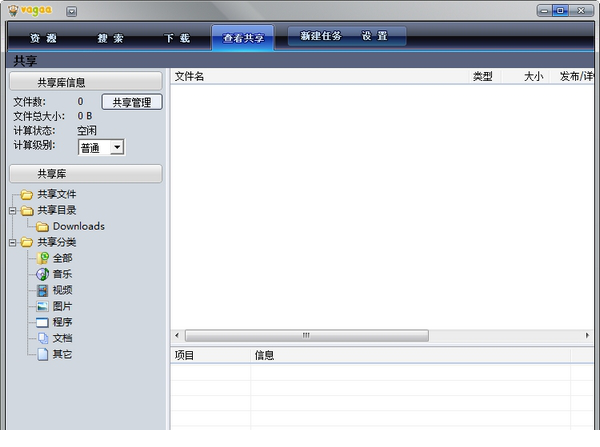The width and height of the screenshot is (600, 447).
Task: Switch to the 下载 tab
Action: pyautogui.click(x=177, y=38)
